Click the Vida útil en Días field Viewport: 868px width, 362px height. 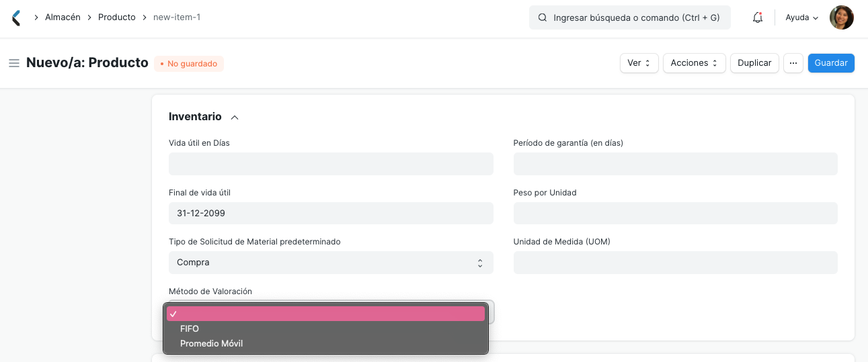click(331, 164)
